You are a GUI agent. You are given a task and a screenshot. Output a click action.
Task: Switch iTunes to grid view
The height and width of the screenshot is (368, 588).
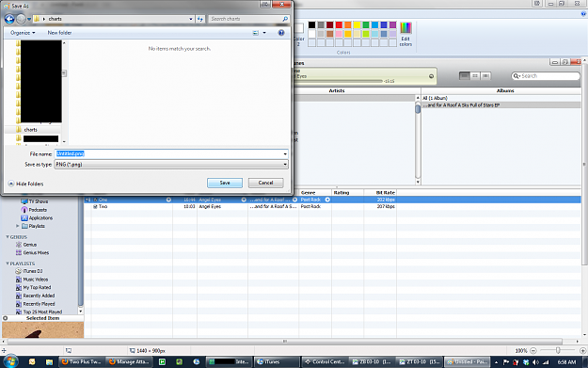475,76
